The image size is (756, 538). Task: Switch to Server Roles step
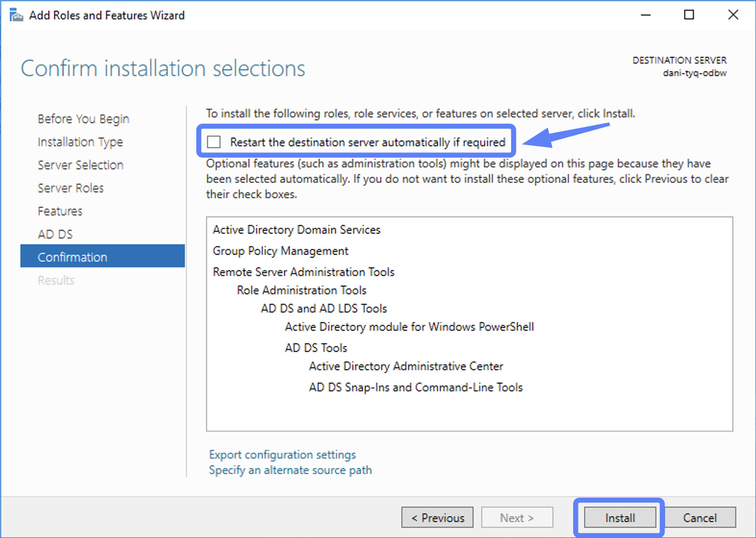(x=71, y=188)
